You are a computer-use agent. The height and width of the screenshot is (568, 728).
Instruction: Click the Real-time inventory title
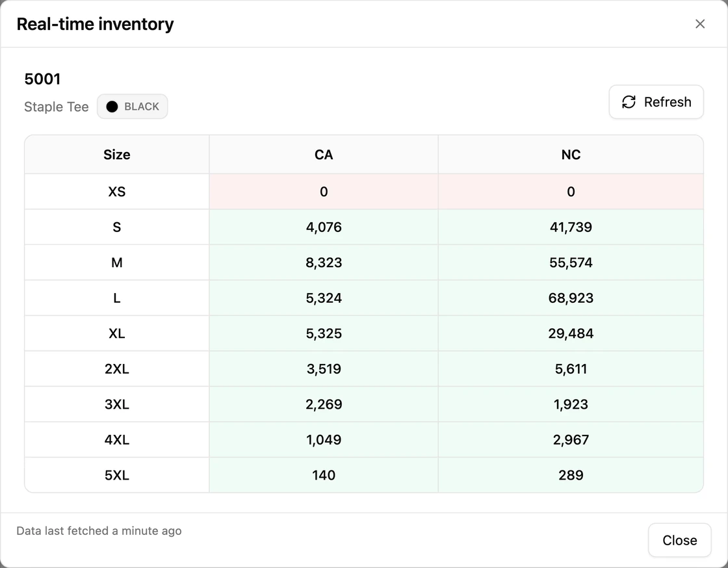pos(95,23)
